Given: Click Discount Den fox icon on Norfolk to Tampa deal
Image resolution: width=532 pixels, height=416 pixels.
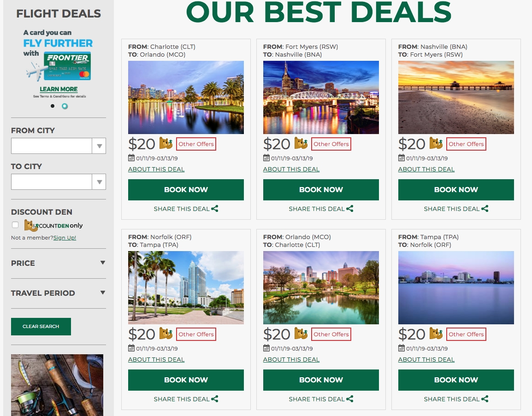Looking at the screenshot, I should 166,333.
